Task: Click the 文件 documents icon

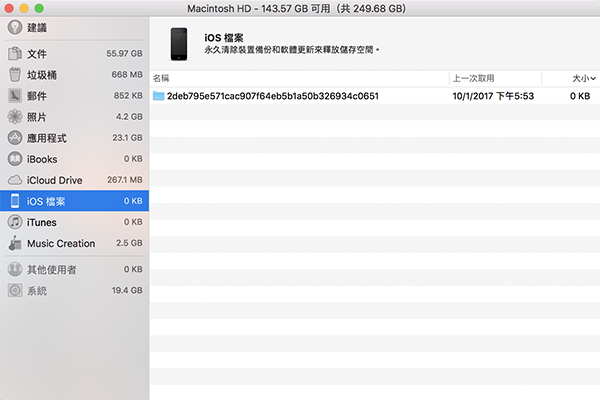Action: (15, 54)
